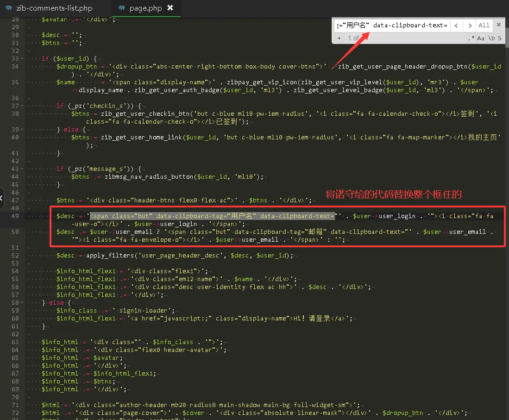The image size is (509, 420).
Task: Go to next search match arrow
Action: click(x=470, y=25)
